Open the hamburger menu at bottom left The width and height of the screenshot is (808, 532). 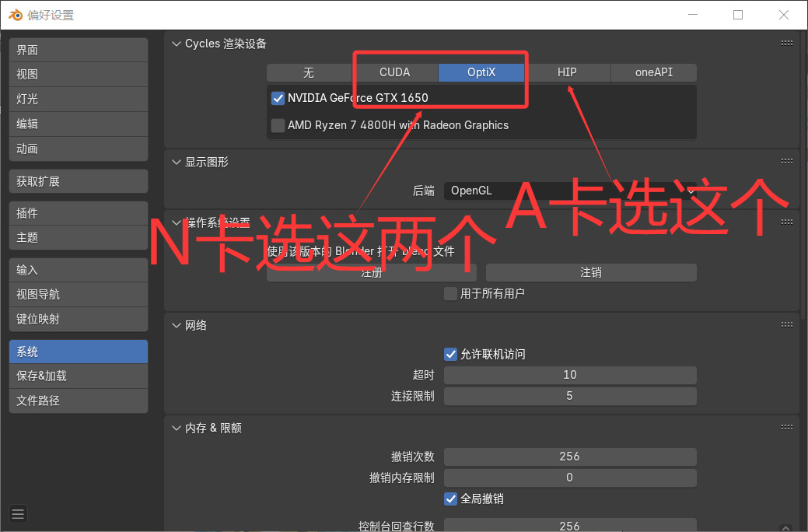coord(18,513)
